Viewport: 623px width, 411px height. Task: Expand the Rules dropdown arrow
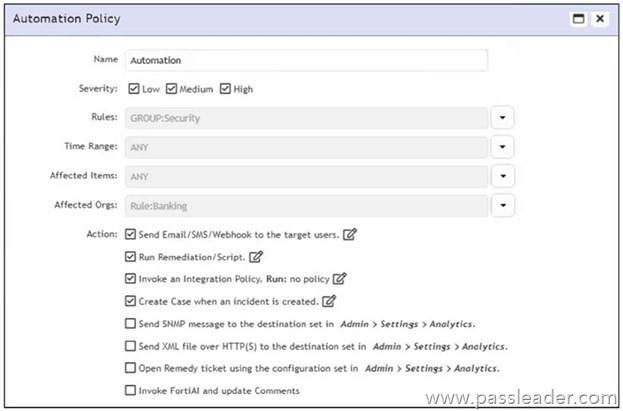504,118
